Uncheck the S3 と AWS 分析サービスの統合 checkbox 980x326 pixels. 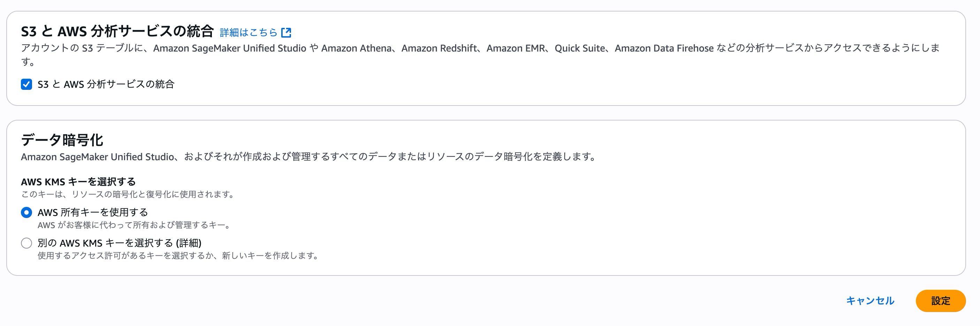26,84
